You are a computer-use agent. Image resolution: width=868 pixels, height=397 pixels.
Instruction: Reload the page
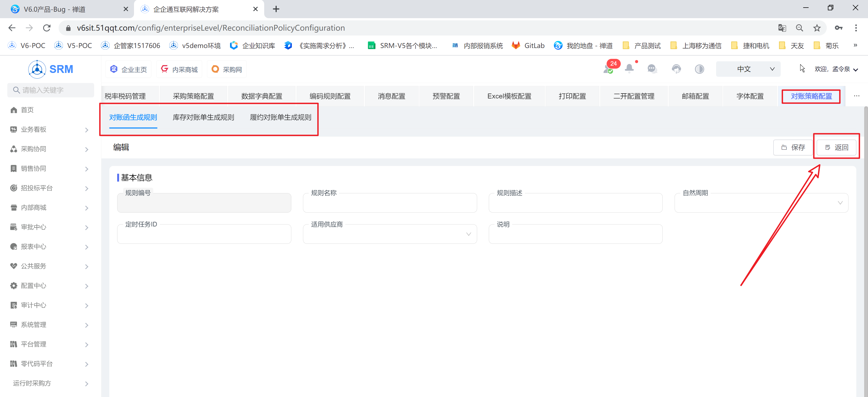[x=47, y=28]
